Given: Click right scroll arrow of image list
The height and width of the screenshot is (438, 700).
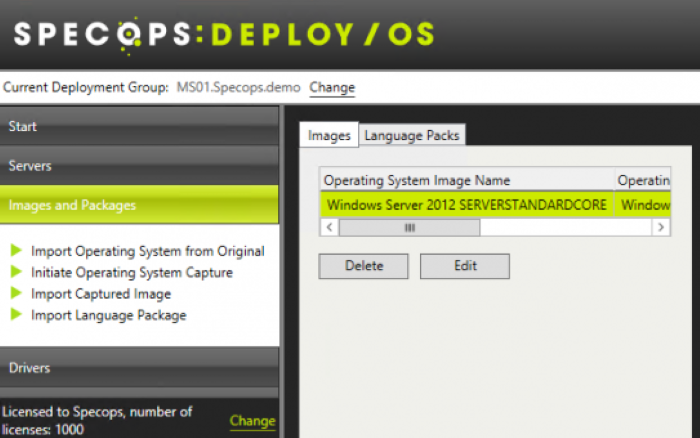Looking at the screenshot, I should click(661, 227).
